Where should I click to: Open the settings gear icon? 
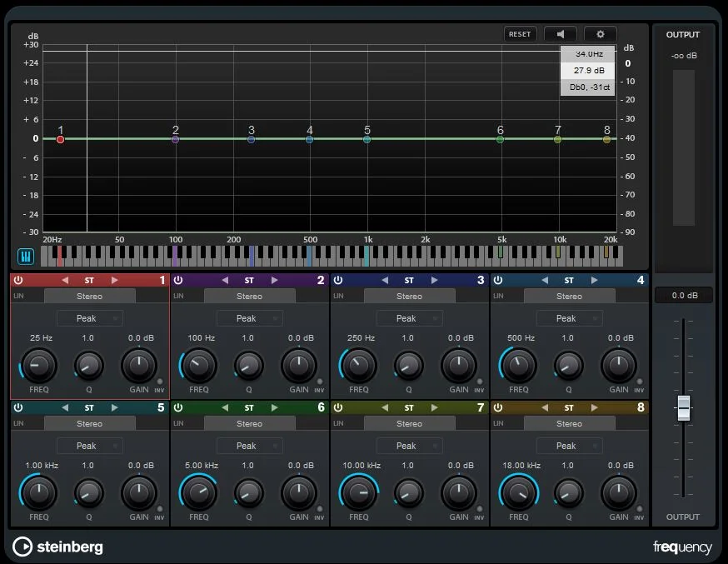tap(601, 34)
